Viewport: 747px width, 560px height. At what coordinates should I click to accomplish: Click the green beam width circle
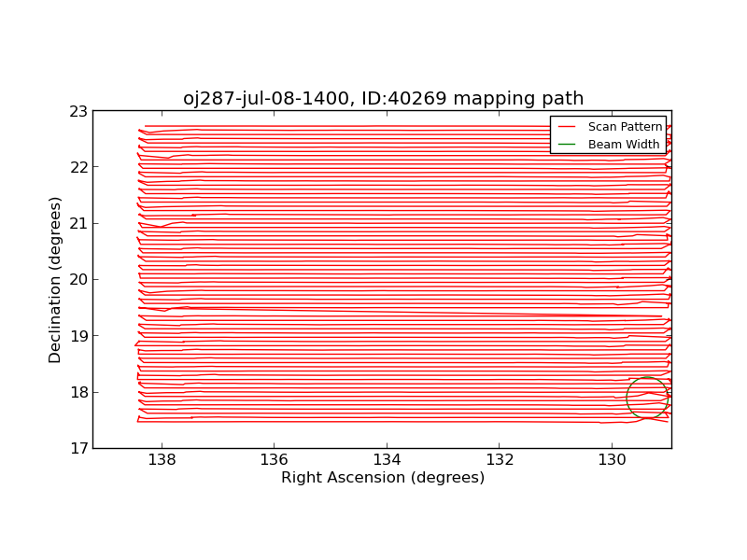tap(647, 398)
